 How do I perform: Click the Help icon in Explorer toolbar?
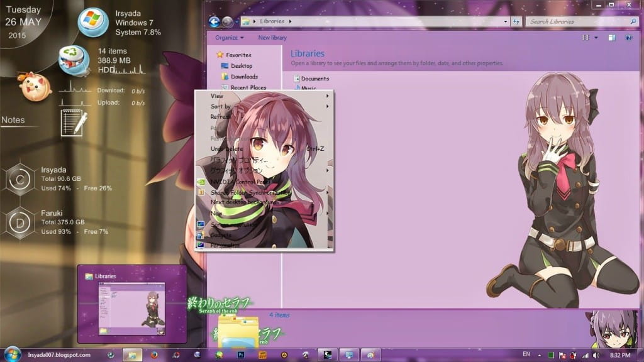click(x=629, y=38)
